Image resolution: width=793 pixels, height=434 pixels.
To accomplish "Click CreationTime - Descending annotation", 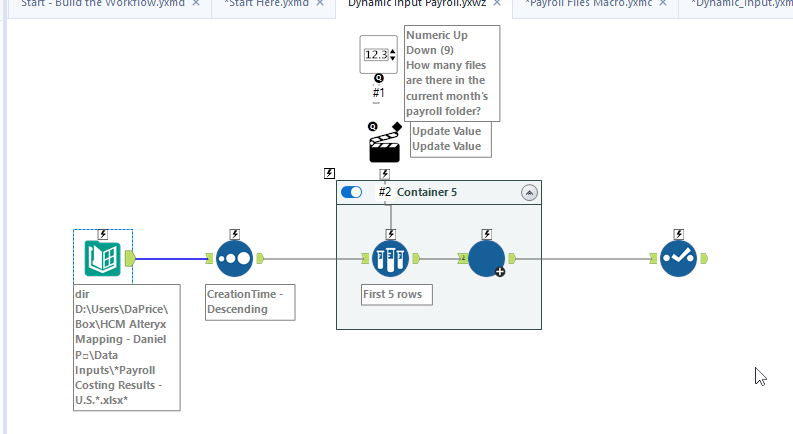I will pos(250,302).
